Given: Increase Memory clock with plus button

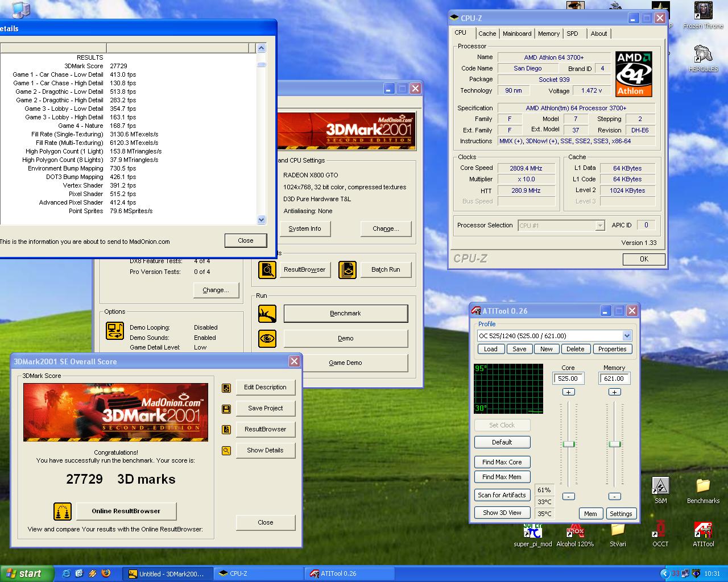Looking at the screenshot, I should [614, 392].
